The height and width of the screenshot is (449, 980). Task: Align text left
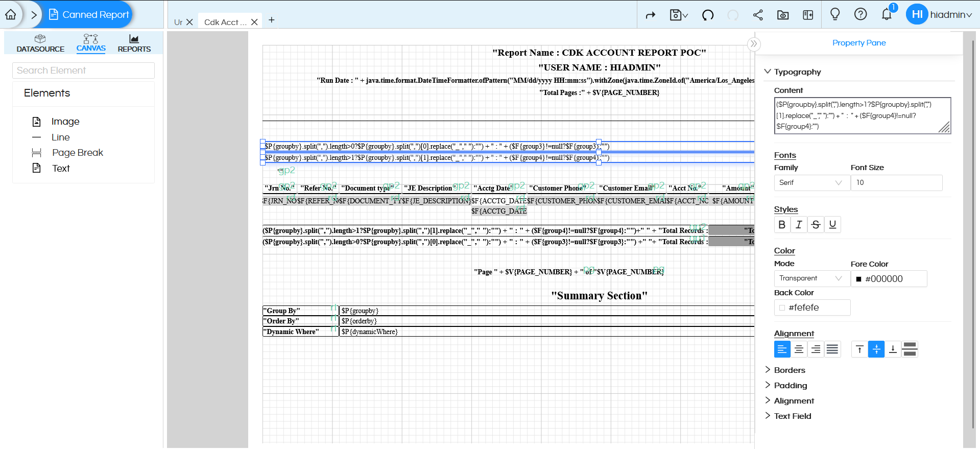click(782, 349)
